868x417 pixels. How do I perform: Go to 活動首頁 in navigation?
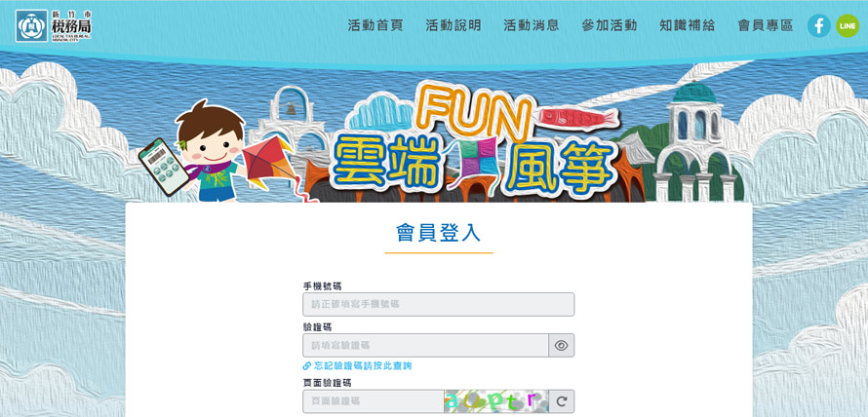click(375, 25)
